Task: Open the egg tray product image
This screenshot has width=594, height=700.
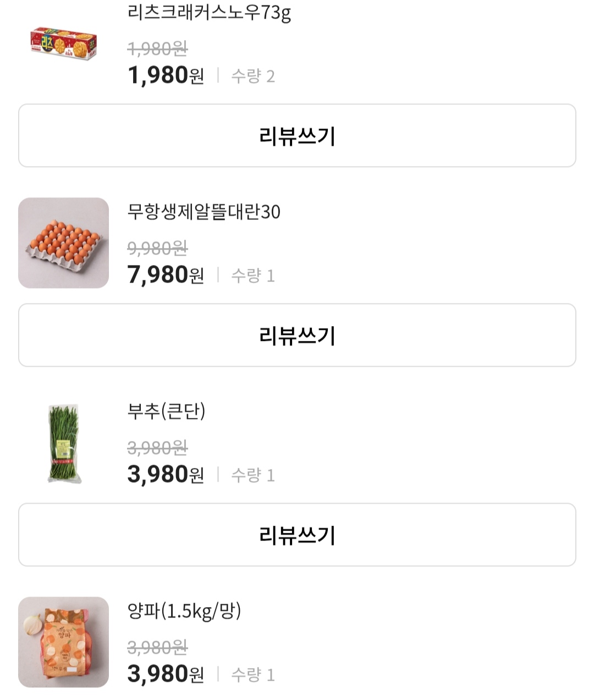Action: coord(63,242)
